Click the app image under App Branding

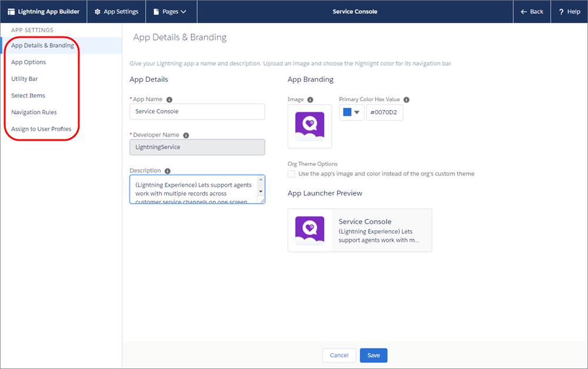(310, 126)
